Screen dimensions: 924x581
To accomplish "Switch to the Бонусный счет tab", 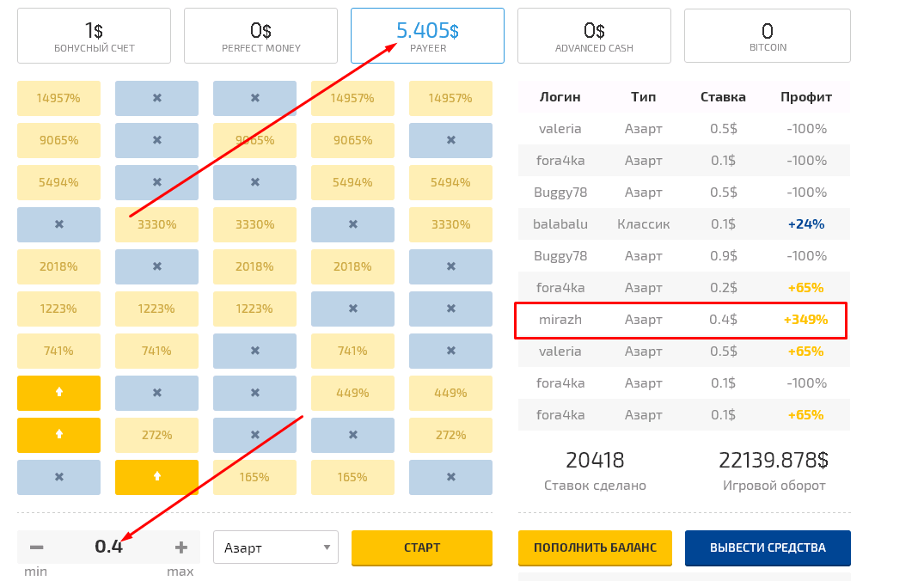I will click(x=94, y=35).
